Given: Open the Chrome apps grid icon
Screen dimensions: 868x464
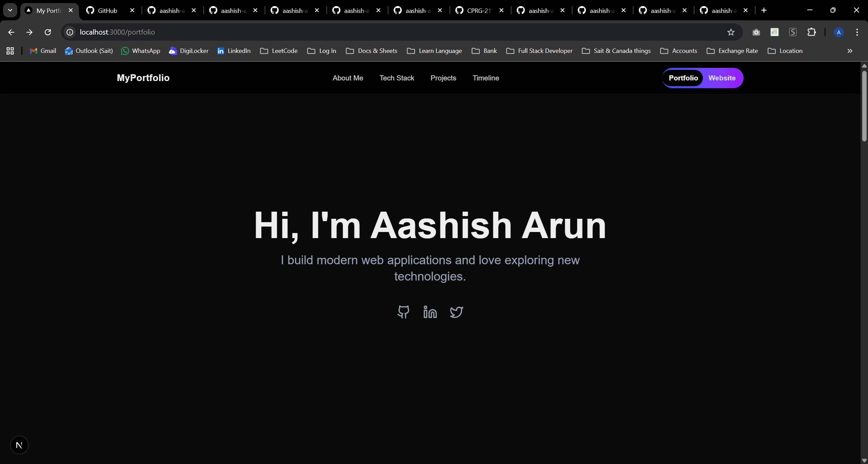Looking at the screenshot, I should [x=10, y=51].
